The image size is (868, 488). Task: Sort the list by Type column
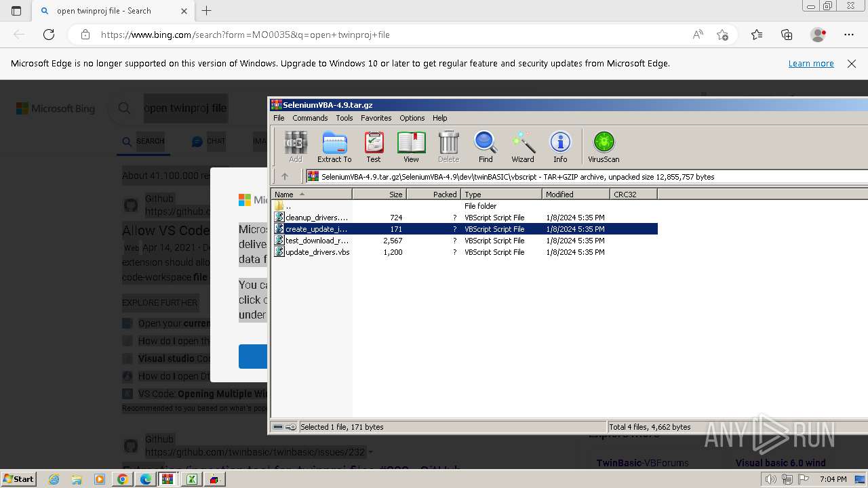501,194
